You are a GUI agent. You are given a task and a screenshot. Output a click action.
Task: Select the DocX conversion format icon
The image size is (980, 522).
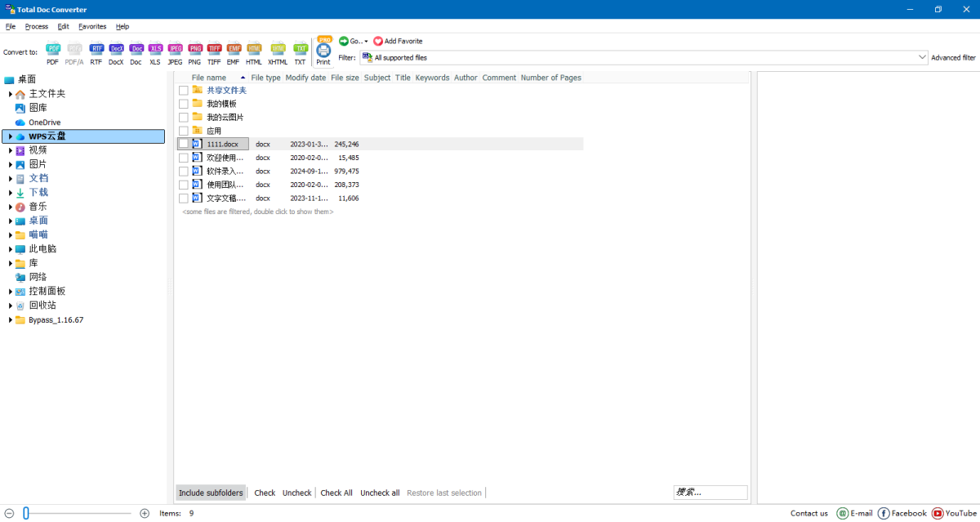tap(116, 51)
